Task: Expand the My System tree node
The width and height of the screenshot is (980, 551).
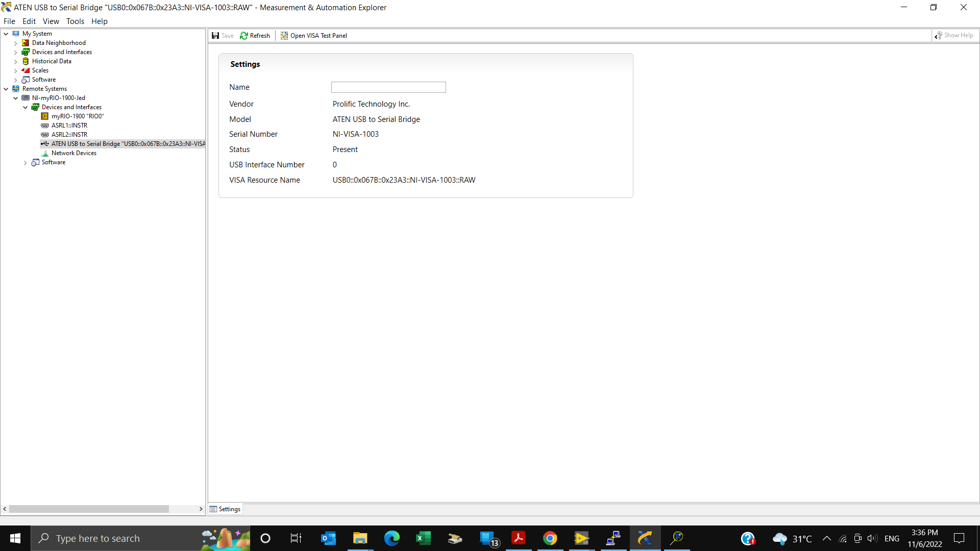Action: tap(6, 33)
